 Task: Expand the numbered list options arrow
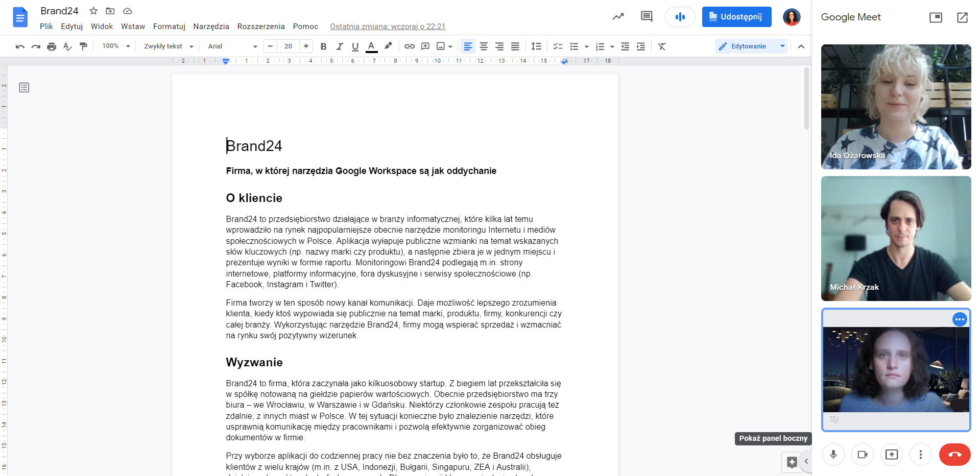click(612, 46)
